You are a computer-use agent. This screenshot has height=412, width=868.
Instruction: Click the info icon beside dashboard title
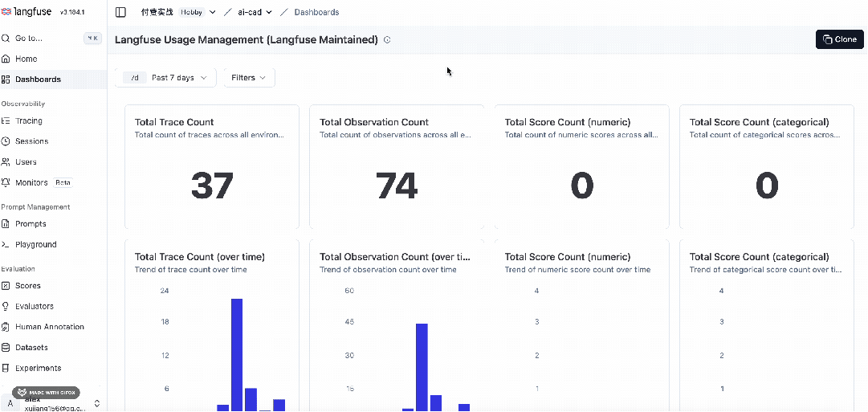click(387, 40)
